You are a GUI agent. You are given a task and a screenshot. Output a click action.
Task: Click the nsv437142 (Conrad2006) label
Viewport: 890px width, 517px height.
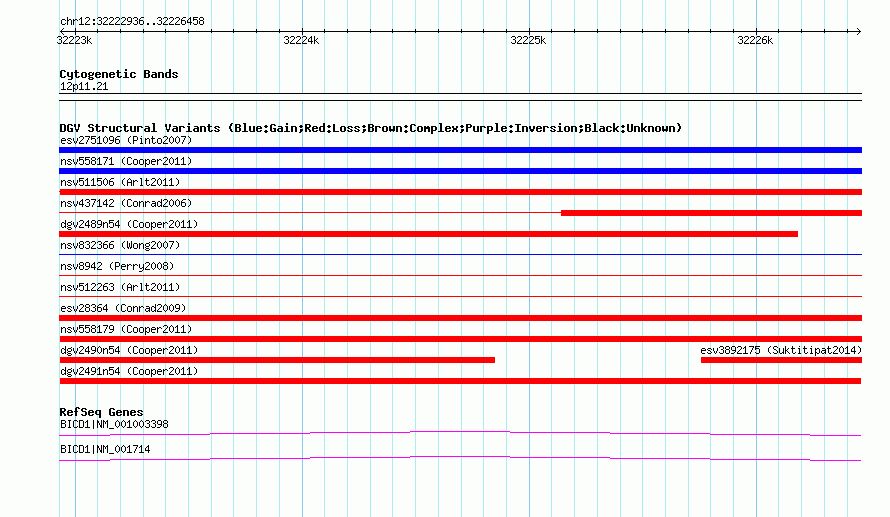[x=126, y=203]
